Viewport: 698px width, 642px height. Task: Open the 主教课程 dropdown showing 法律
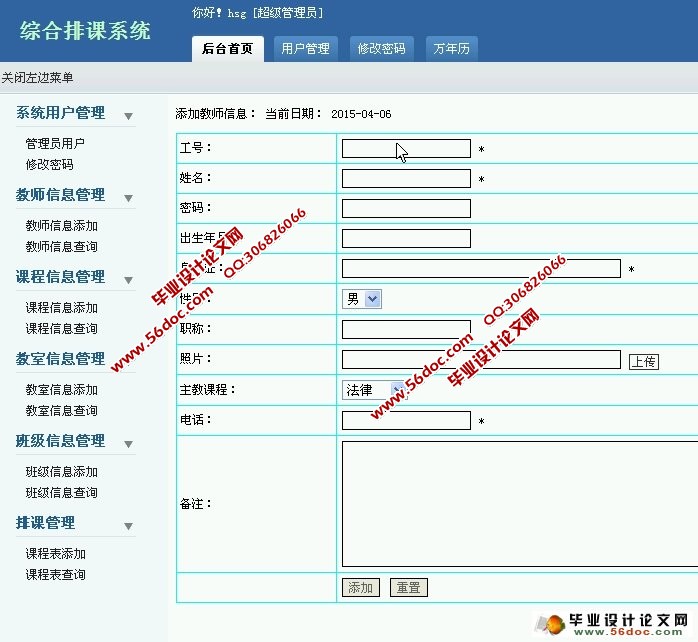click(374, 390)
